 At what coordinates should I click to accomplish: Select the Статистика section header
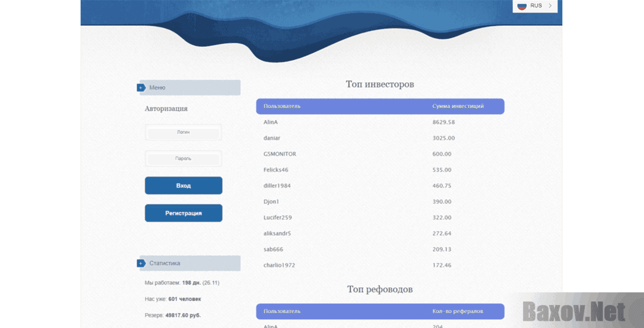(189, 264)
